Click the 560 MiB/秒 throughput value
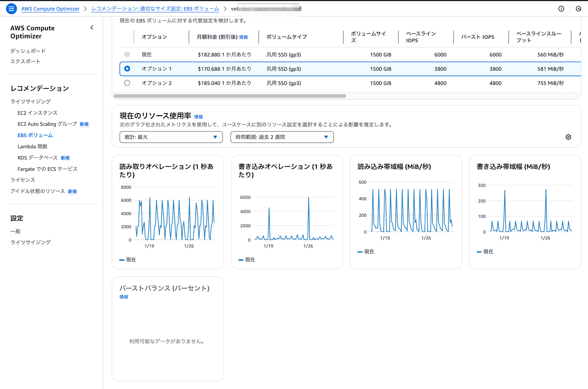 [x=551, y=55]
